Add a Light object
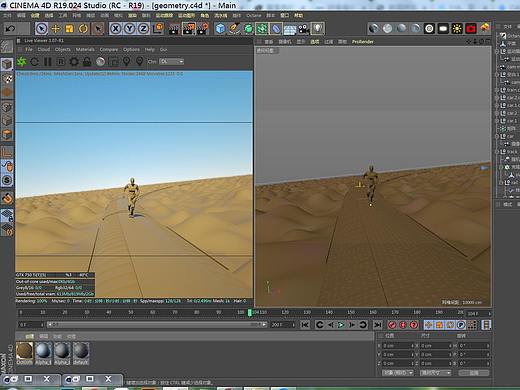Viewport: 520px width, 390px height. (318, 29)
